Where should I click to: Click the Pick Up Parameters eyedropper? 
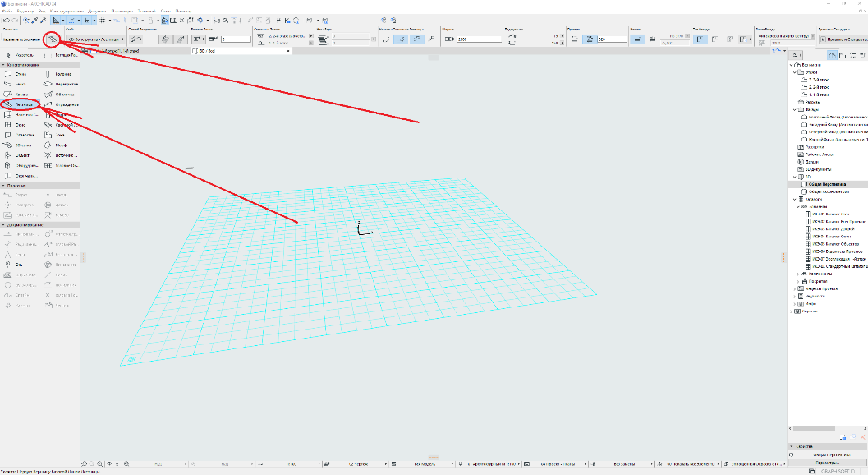click(34, 21)
